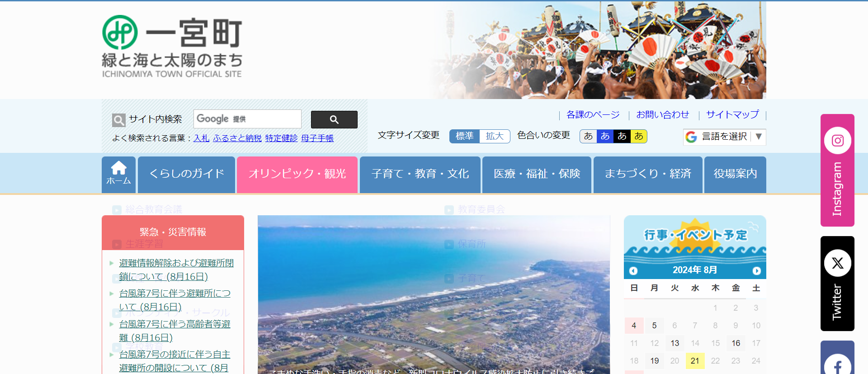
Task: Select August 13 in calendar
Action: pos(675,343)
